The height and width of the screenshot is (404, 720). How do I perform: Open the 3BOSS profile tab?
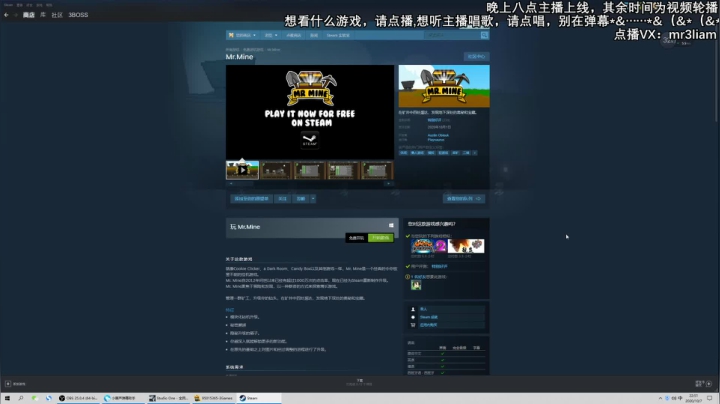(78, 15)
